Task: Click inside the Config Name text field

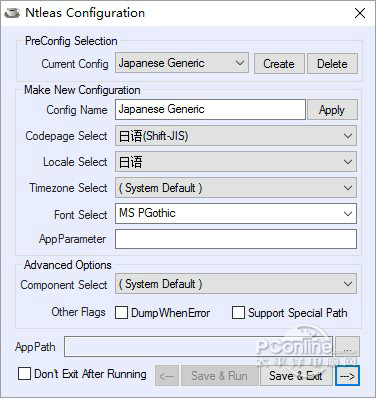Action: 210,109
